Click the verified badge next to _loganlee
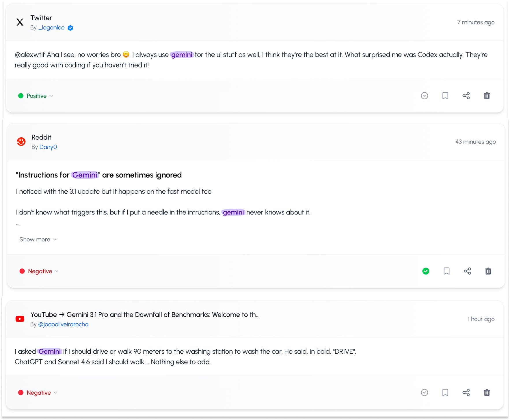The image size is (510, 420). (70, 28)
